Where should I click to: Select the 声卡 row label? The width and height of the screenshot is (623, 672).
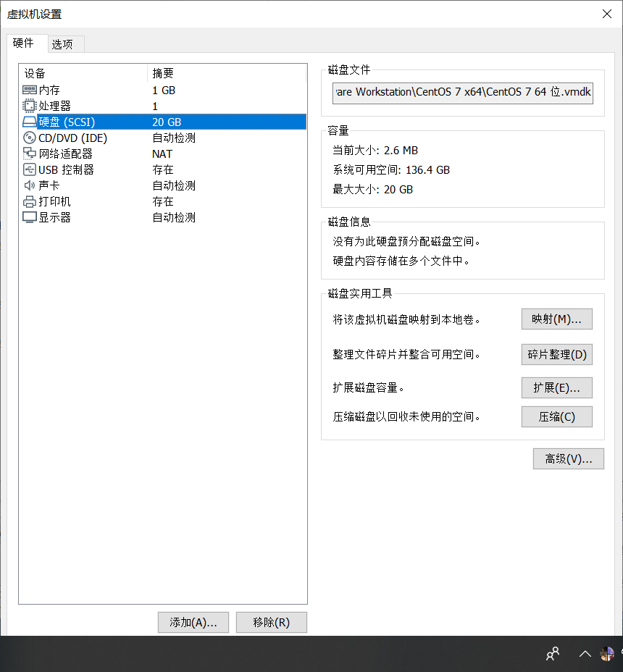click(x=49, y=185)
